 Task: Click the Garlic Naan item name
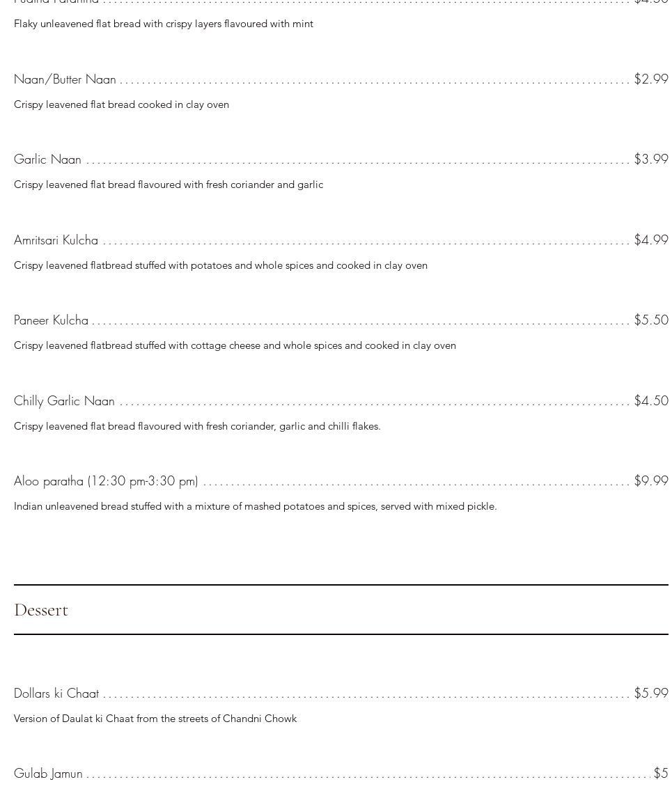pos(47,159)
